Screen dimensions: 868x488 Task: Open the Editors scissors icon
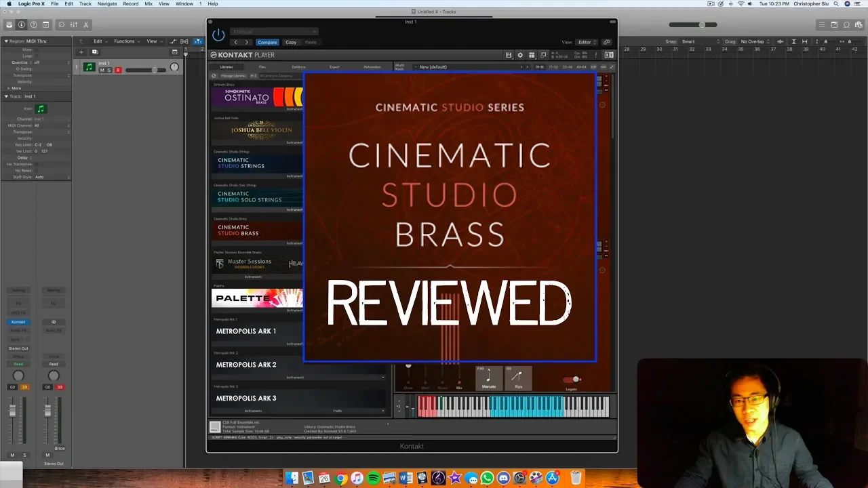point(86,25)
